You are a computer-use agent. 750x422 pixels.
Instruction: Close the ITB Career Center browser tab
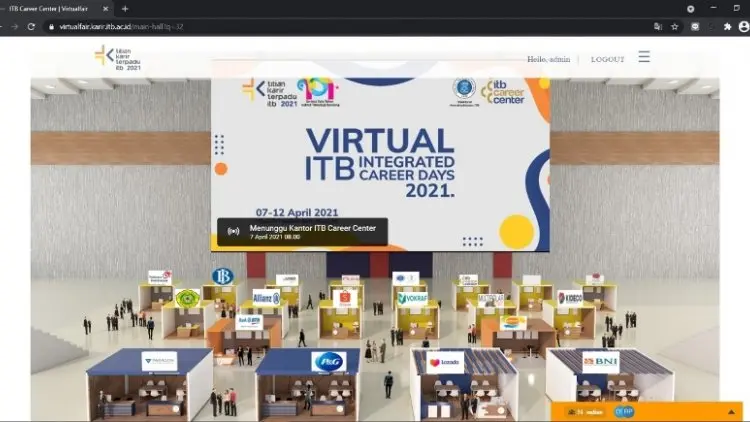click(x=106, y=9)
